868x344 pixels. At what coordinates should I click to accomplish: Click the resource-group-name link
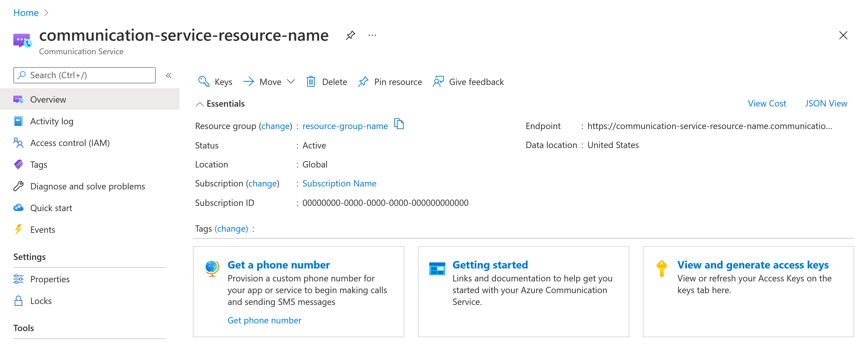344,125
